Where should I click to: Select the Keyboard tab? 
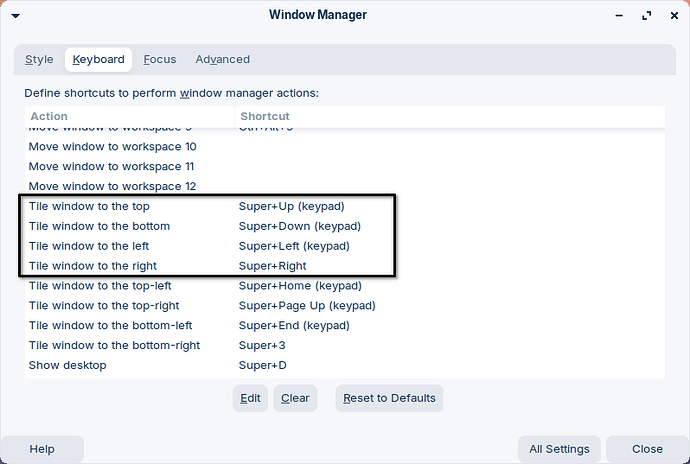pyautogui.click(x=98, y=60)
